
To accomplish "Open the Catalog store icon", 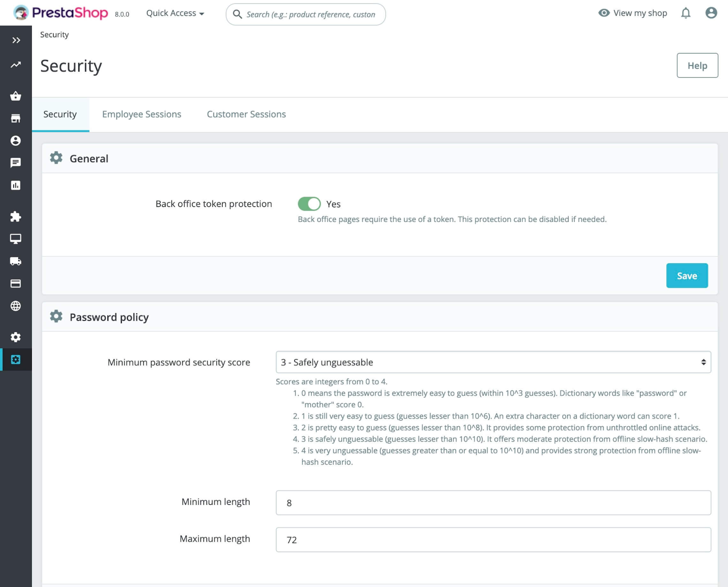I will pos(16,118).
